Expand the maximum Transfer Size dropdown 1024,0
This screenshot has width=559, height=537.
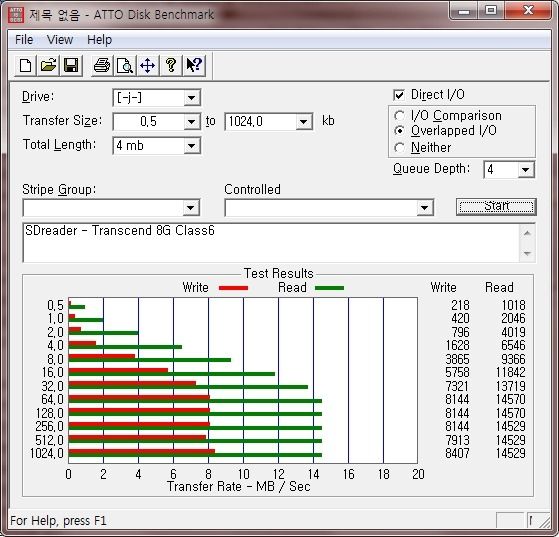point(303,122)
